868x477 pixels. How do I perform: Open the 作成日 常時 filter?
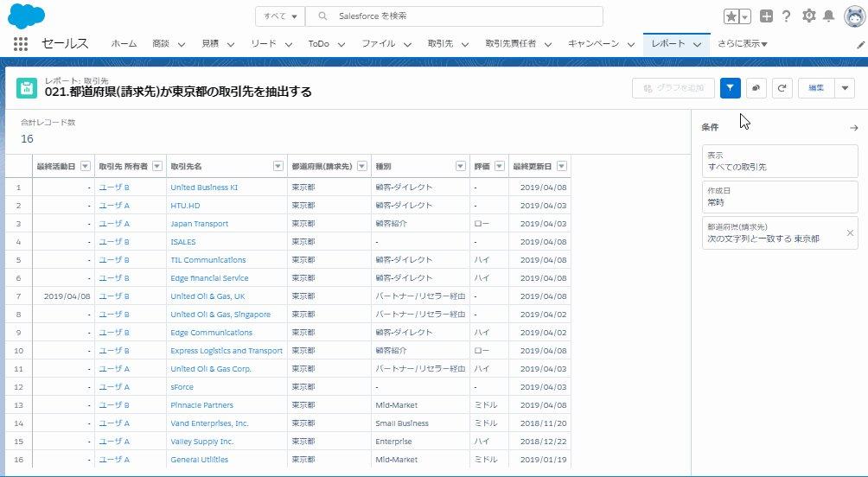point(780,196)
